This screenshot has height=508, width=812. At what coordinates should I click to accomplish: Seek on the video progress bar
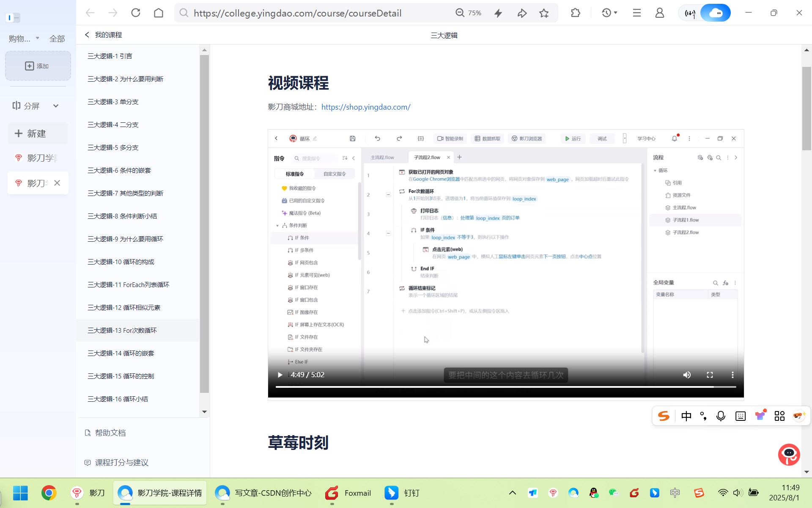(x=506, y=387)
